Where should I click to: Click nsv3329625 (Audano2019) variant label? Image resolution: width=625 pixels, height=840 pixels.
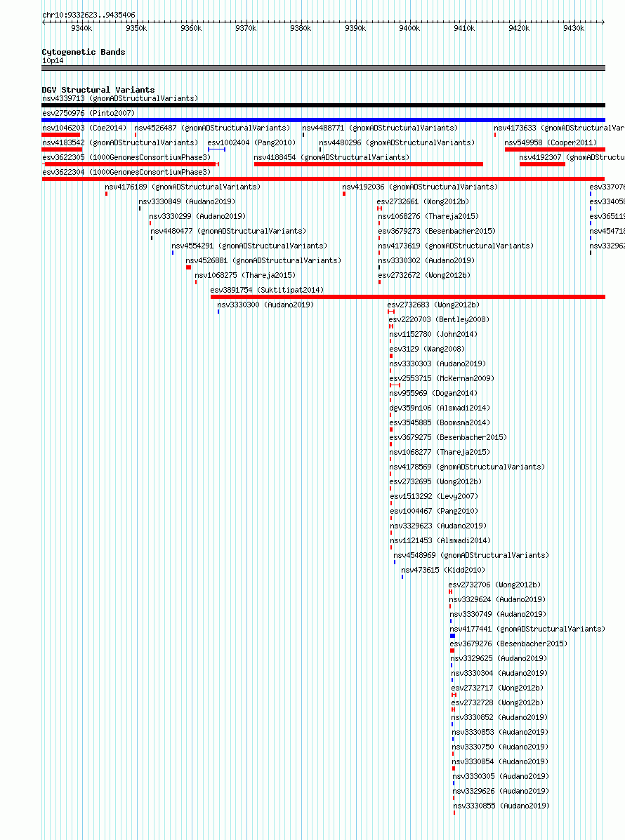[499, 658]
